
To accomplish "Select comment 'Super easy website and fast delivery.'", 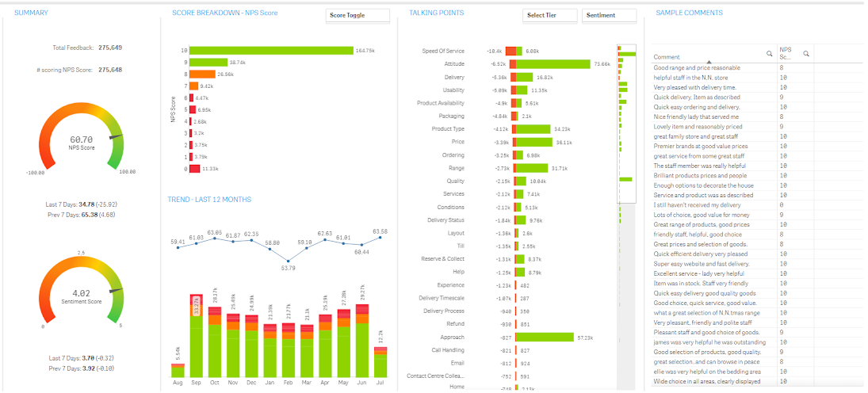I will (702, 264).
